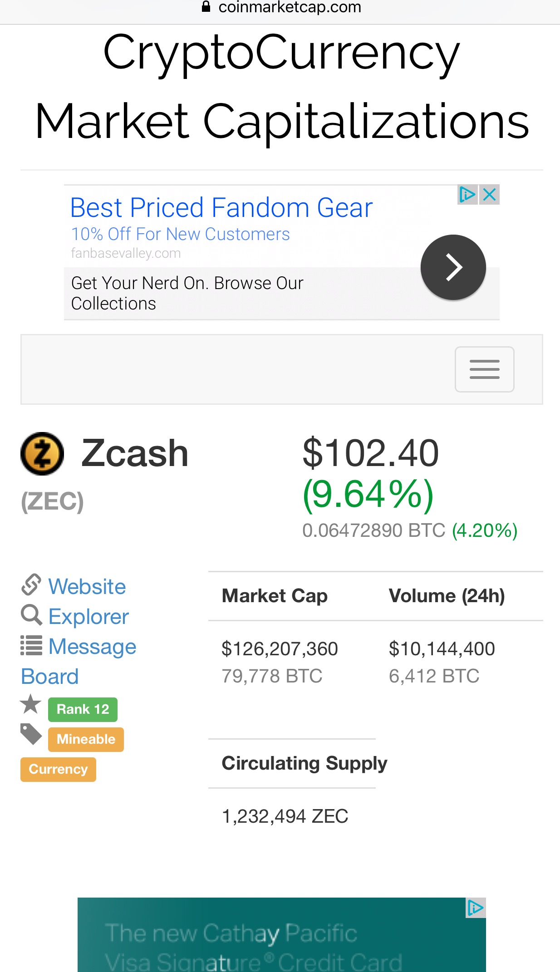Click the chain link icon beside Website
The image size is (560, 972).
point(31,585)
